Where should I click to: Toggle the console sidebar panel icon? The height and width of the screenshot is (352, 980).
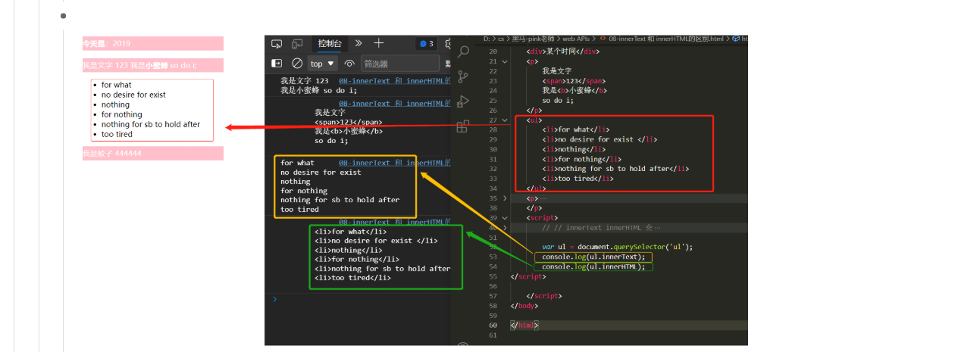coord(277,64)
